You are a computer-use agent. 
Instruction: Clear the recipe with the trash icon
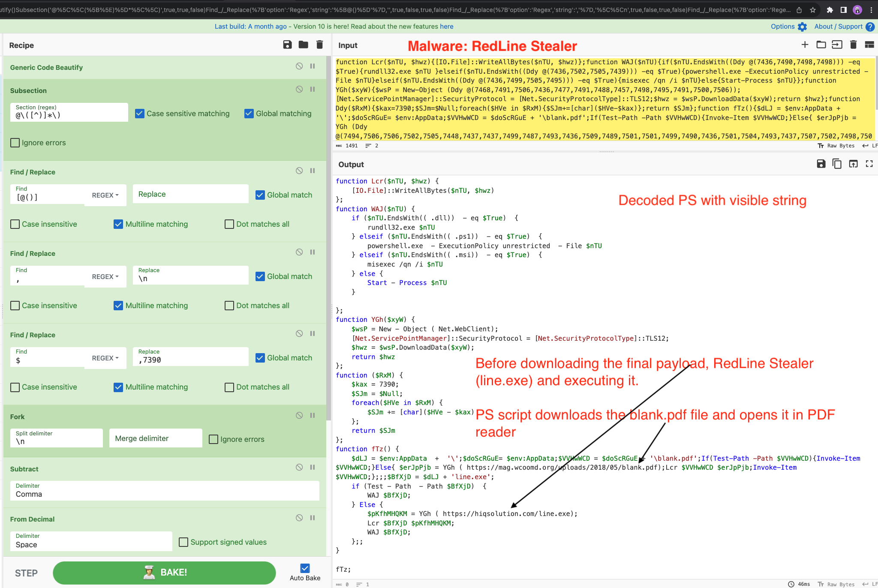(319, 45)
